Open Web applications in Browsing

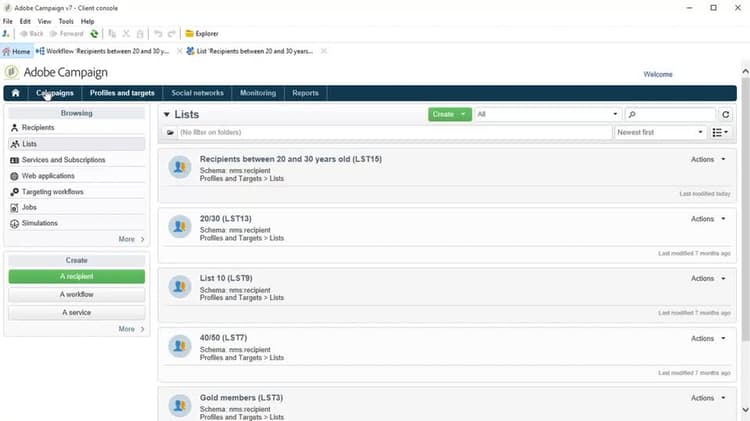pos(77,176)
